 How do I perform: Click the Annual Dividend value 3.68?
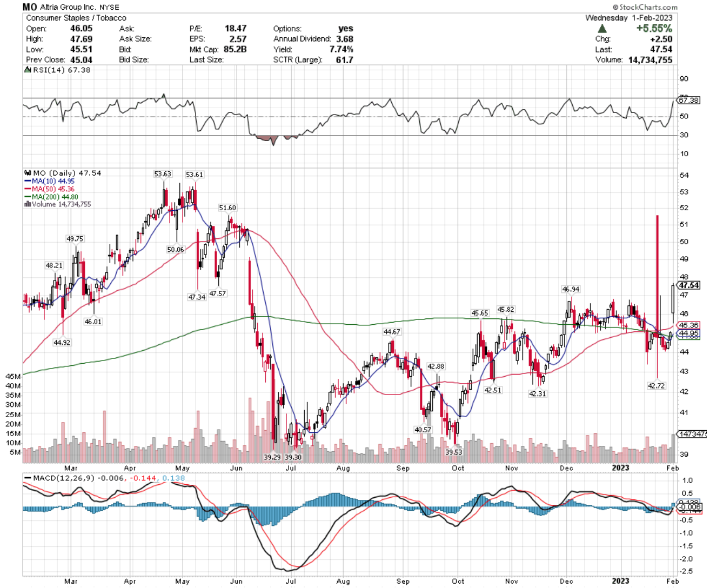coord(345,39)
